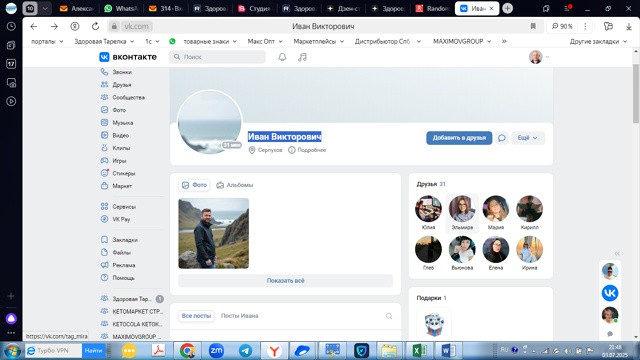Go back in the browser
The image size is (640, 360).
[x=34, y=26]
